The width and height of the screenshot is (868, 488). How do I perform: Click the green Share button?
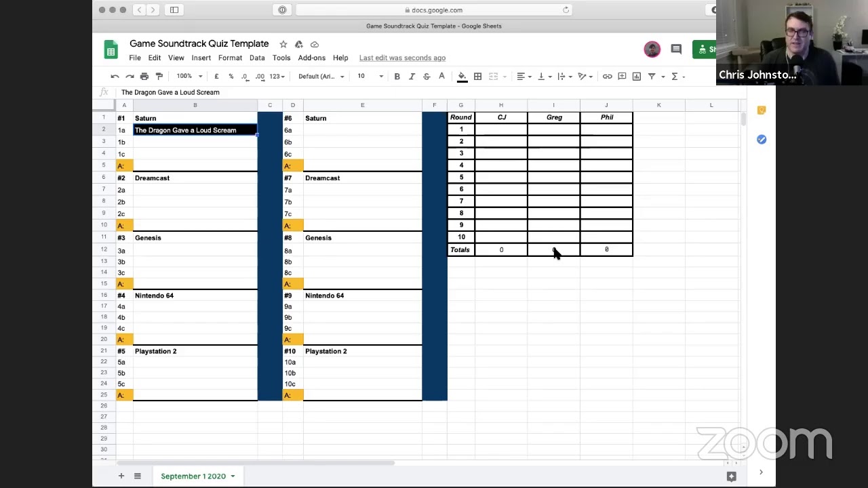tap(705, 49)
